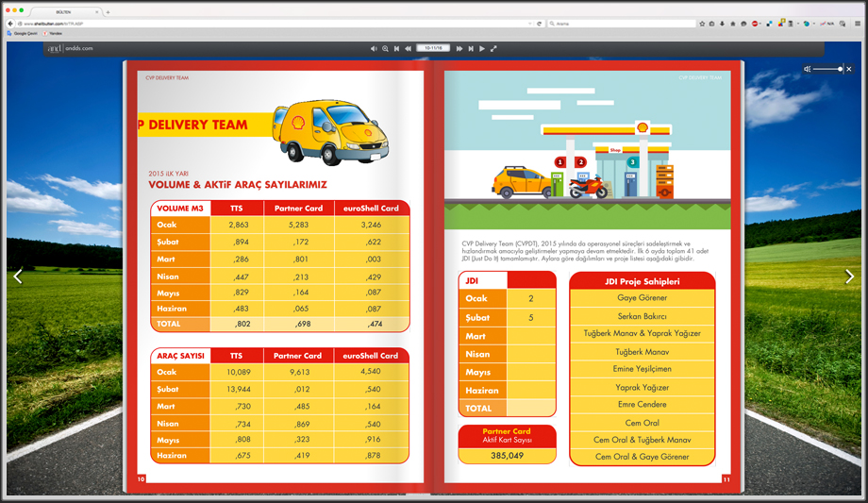This screenshot has width=868, height=503.
Task: Click the zoom magnifier in flipbook toolbar
Action: tap(385, 49)
